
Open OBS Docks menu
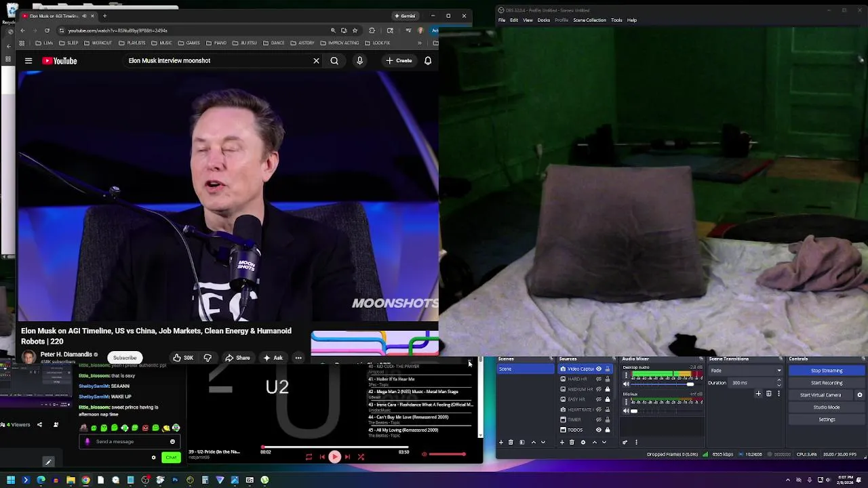click(x=544, y=20)
